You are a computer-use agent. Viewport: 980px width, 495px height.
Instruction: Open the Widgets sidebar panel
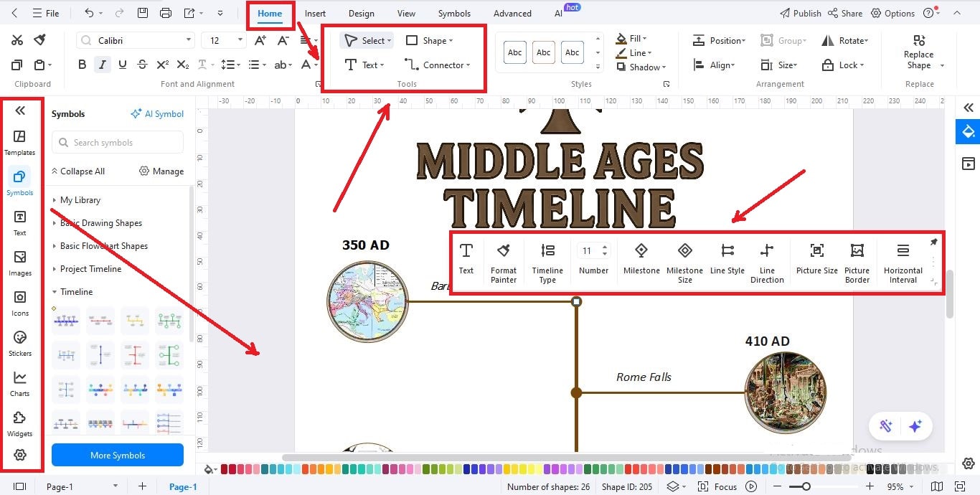(19, 423)
